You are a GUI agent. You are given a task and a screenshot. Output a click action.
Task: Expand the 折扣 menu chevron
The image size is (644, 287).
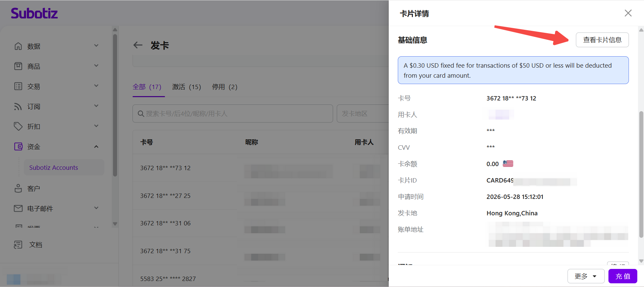click(x=96, y=126)
